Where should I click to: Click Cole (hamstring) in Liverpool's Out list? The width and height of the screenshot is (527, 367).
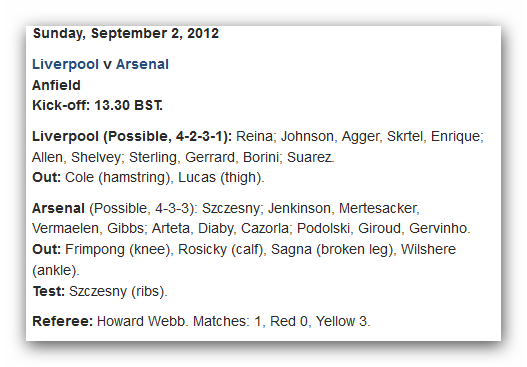tap(119, 178)
